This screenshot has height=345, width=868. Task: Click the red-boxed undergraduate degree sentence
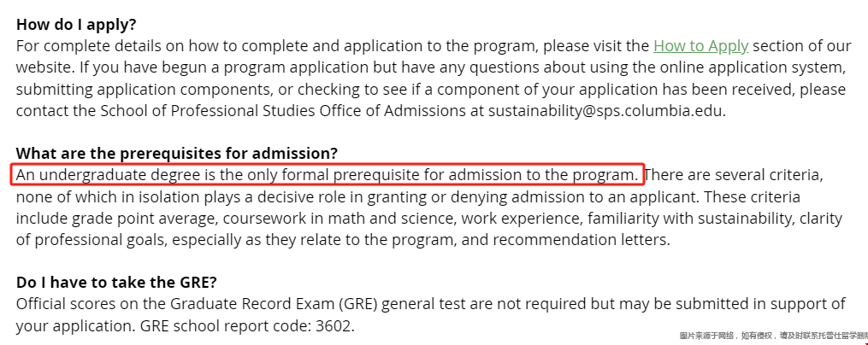pos(328,175)
